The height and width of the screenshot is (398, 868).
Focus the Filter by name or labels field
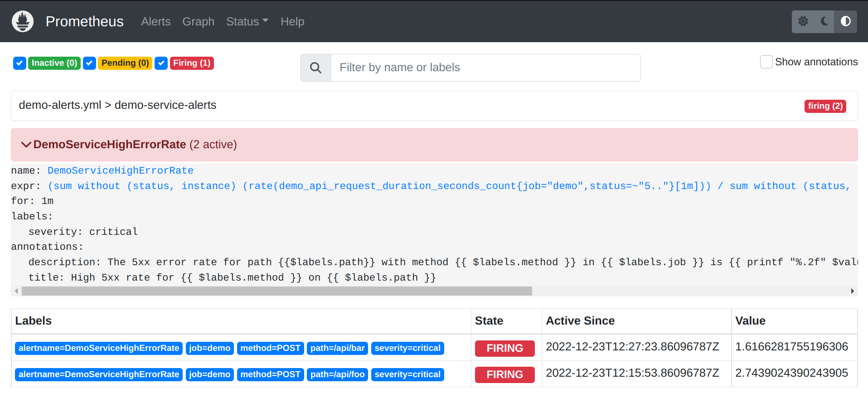(x=485, y=68)
